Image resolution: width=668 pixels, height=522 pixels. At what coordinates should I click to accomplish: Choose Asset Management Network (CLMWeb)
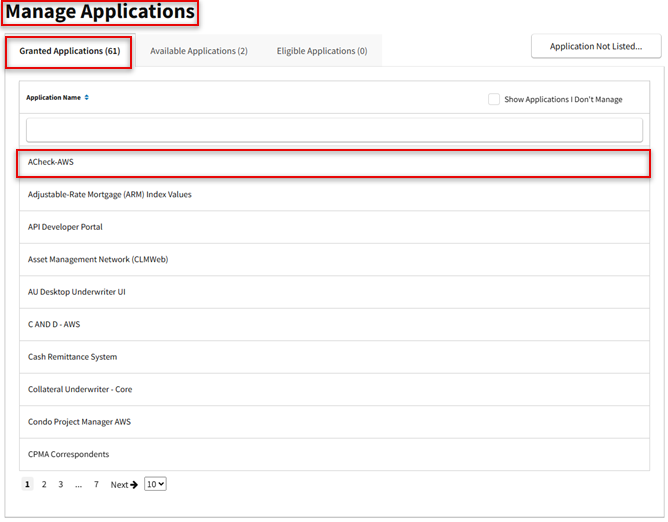click(334, 260)
